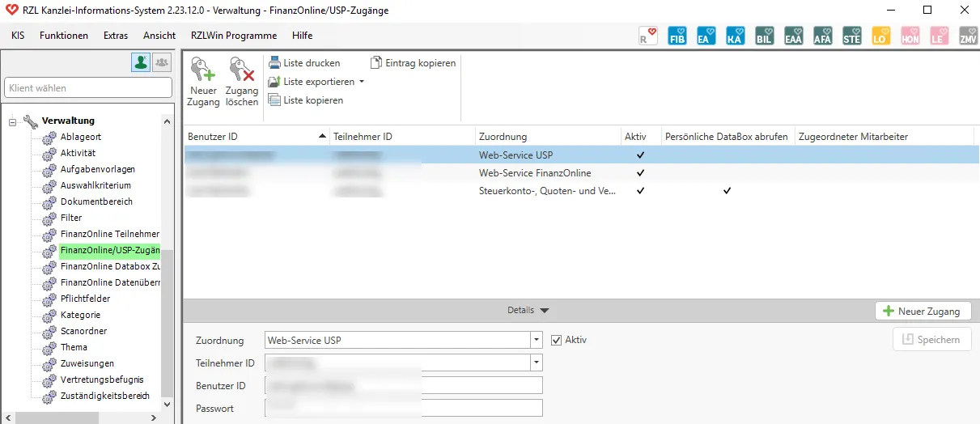Click the white R heart program icon
Screen dimensions: 980x424
648,36
